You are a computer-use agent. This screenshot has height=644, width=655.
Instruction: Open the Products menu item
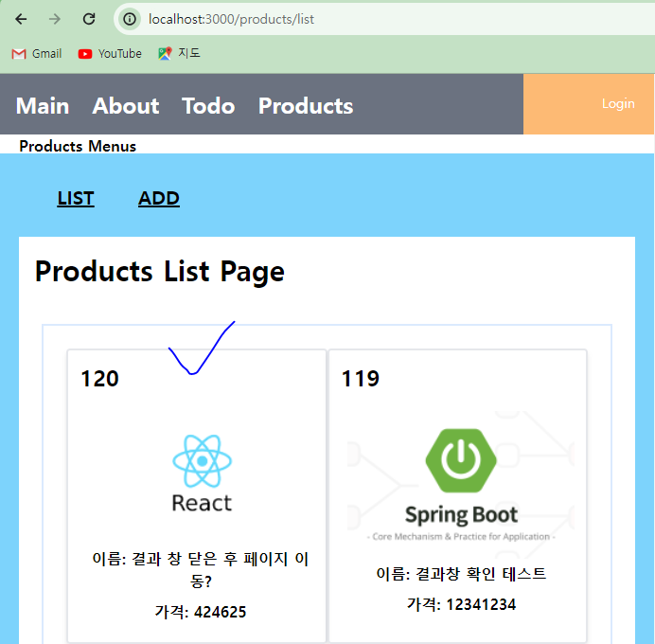(x=306, y=106)
